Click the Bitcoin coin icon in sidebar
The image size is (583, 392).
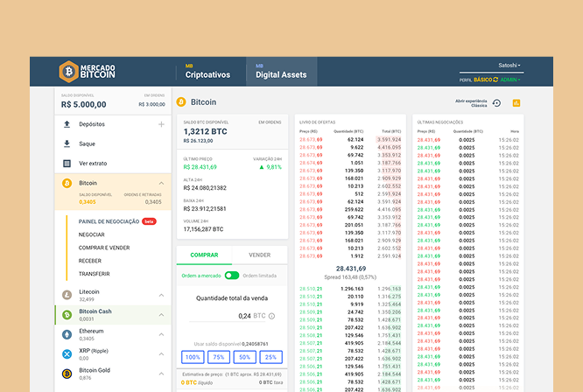(x=67, y=183)
